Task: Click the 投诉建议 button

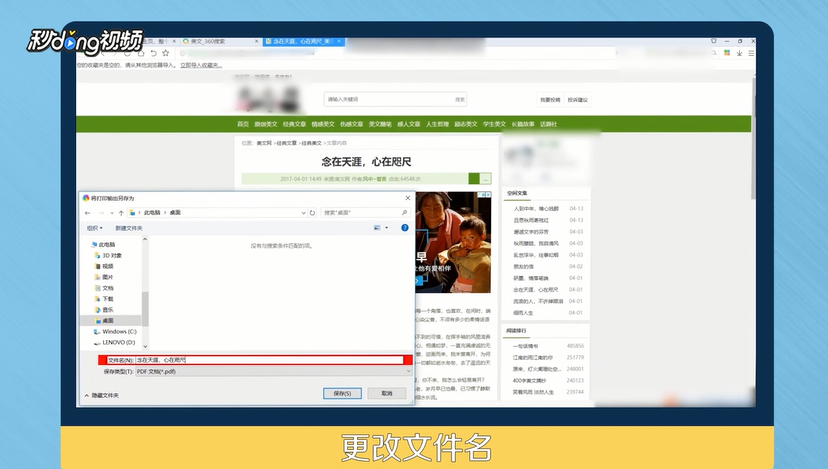Action: (578, 100)
